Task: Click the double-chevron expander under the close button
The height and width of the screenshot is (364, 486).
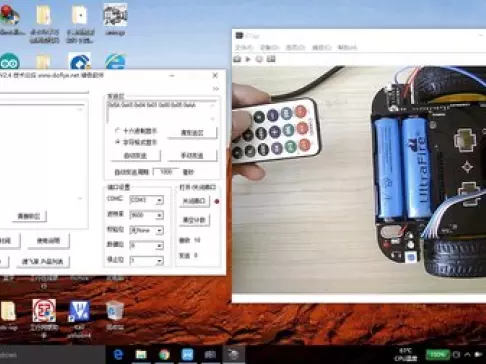Action: [x=216, y=89]
